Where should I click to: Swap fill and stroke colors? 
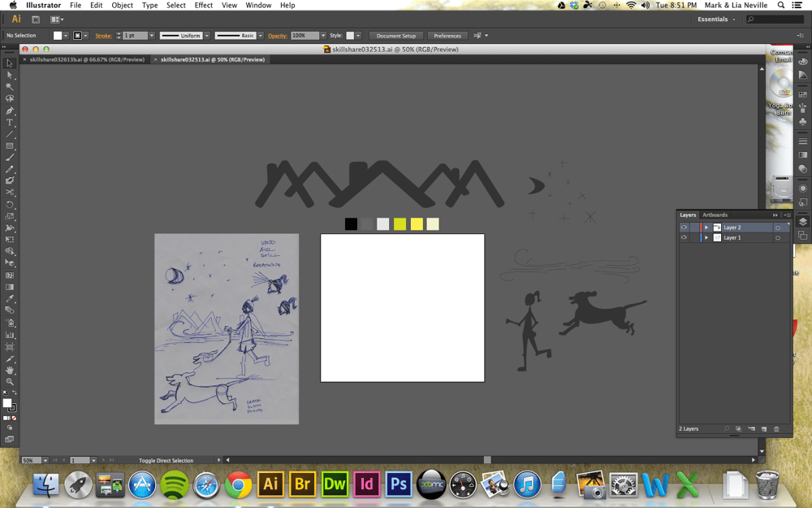(14, 393)
